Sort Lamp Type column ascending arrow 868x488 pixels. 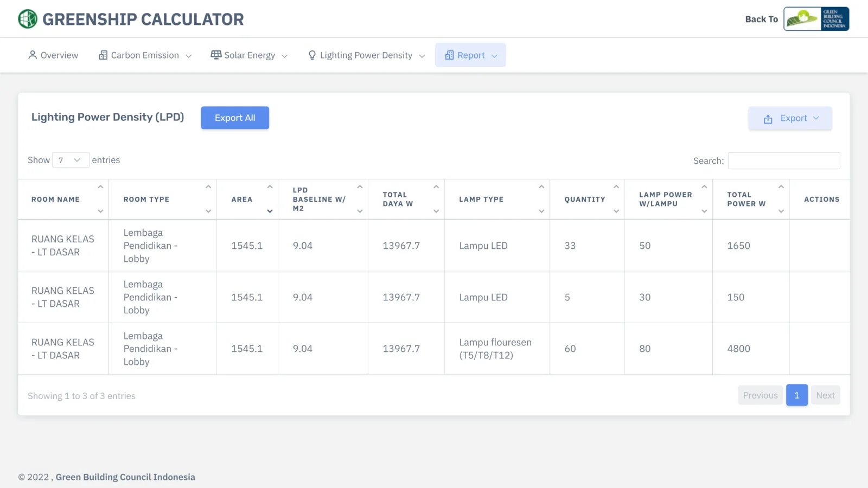pyautogui.click(x=541, y=187)
